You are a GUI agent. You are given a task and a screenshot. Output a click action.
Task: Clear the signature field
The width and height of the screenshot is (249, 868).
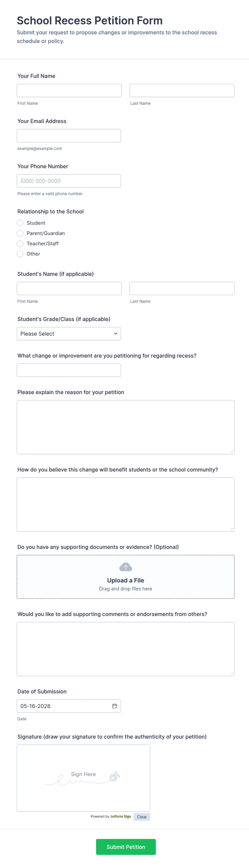(142, 817)
